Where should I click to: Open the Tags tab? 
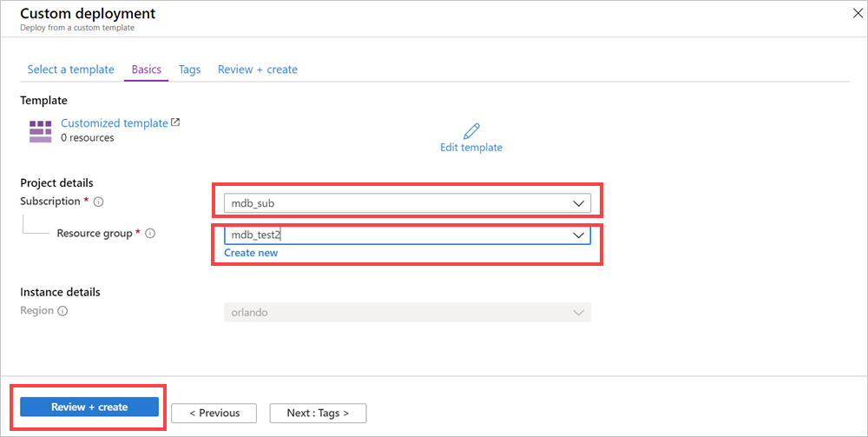click(x=189, y=70)
